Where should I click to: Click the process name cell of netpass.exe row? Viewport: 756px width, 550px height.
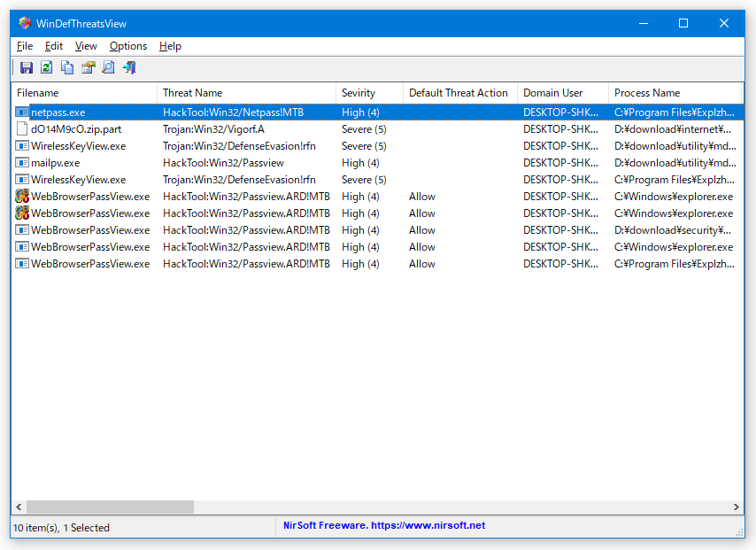click(675, 112)
